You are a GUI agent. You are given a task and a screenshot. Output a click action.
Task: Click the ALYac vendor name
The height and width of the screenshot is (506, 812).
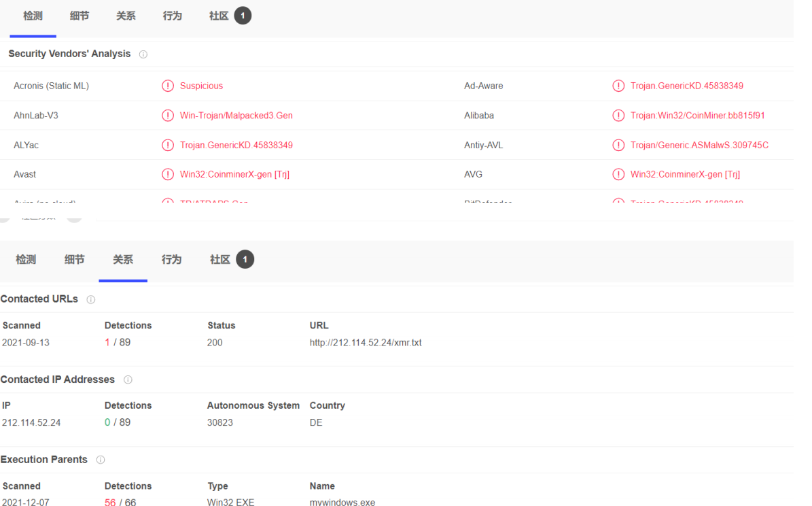[26, 145]
